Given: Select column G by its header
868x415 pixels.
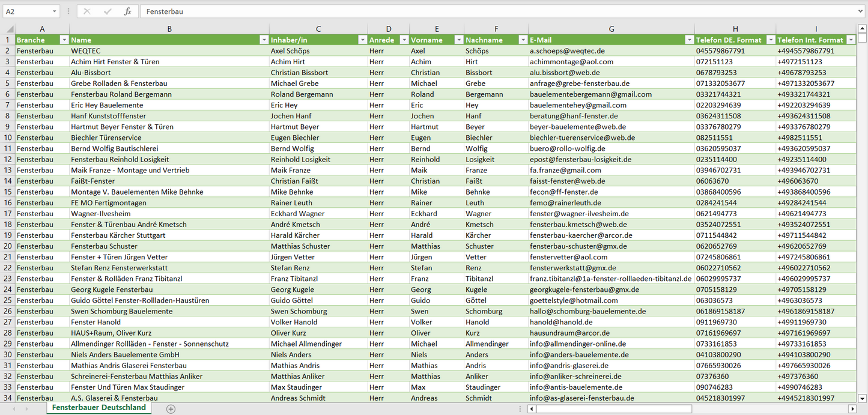Looking at the screenshot, I should (x=611, y=29).
